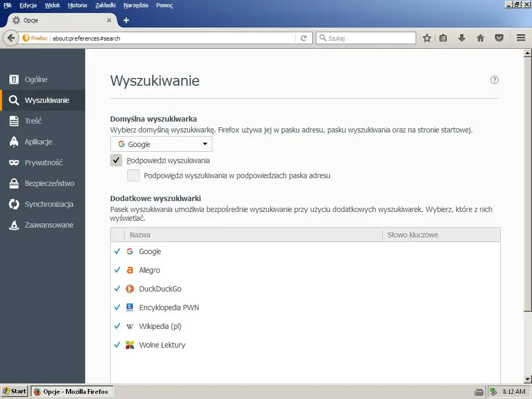Screen dimensions: 532x399
Task: Click the Nazwa column header
Action: tap(254, 235)
